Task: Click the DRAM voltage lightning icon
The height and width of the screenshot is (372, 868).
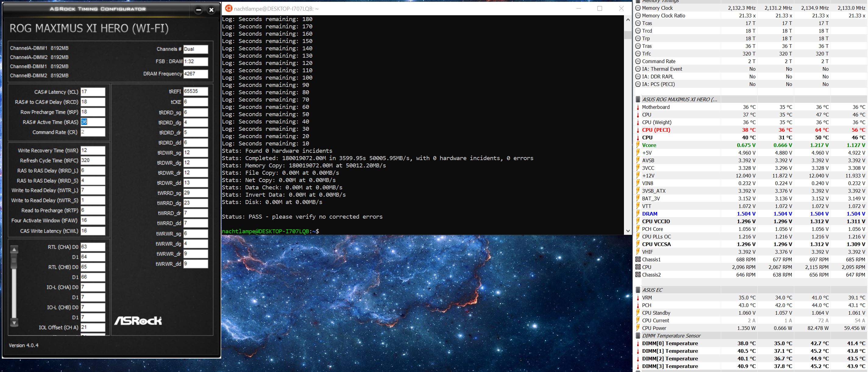Action: click(638, 214)
